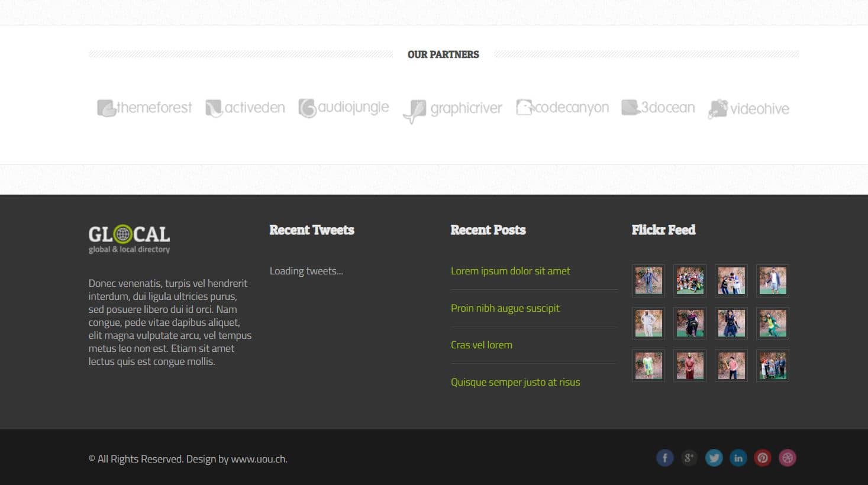
Task: Open the first Flickr Feed thumbnail
Action: coord(648,280)
